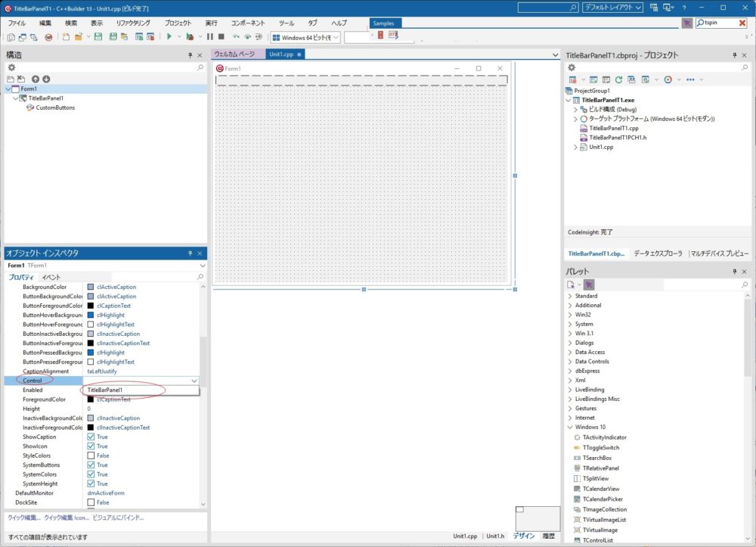Click the green Run button in toolbar

(x=169, y=37)
